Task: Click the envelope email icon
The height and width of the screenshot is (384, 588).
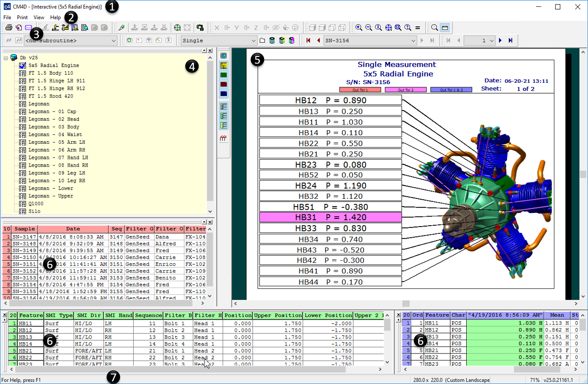Action: 28,28
